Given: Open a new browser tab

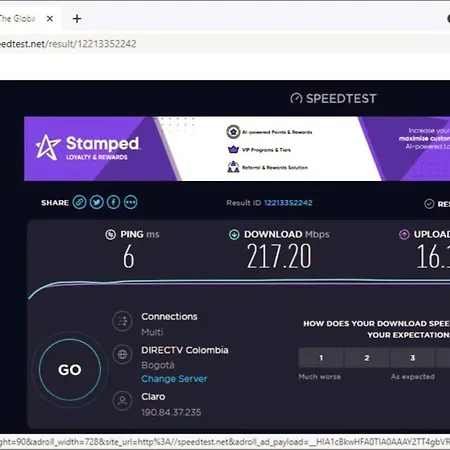Looking at the screenshot, I should point(77,19).
